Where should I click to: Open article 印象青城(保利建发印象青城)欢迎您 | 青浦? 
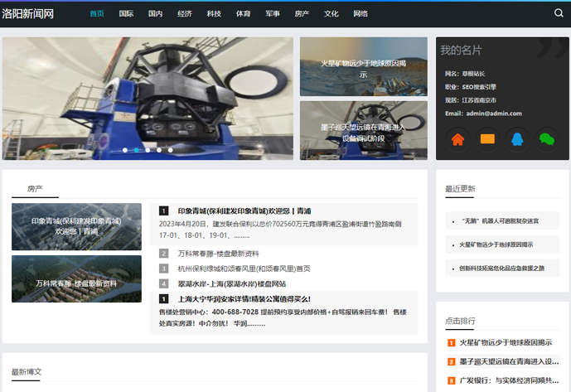pos(244,211)
